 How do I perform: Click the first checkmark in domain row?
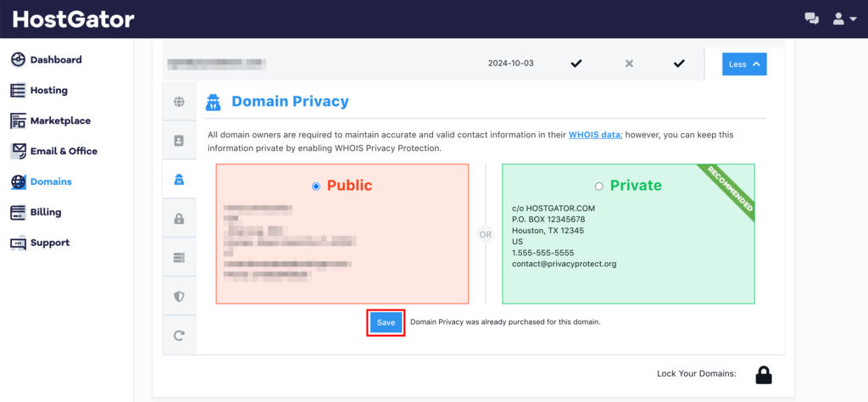click(x=576, y=64)
